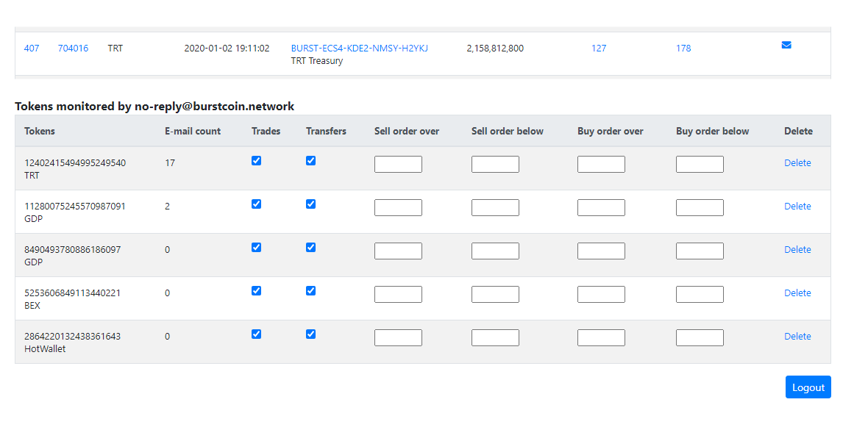This screenshot has width=868, height=441.
Task: Open transaction 704016
Action: pos(74,48)
